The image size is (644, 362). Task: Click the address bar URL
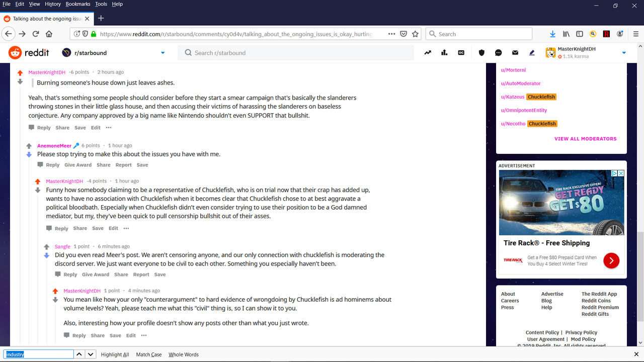(236, 34)
